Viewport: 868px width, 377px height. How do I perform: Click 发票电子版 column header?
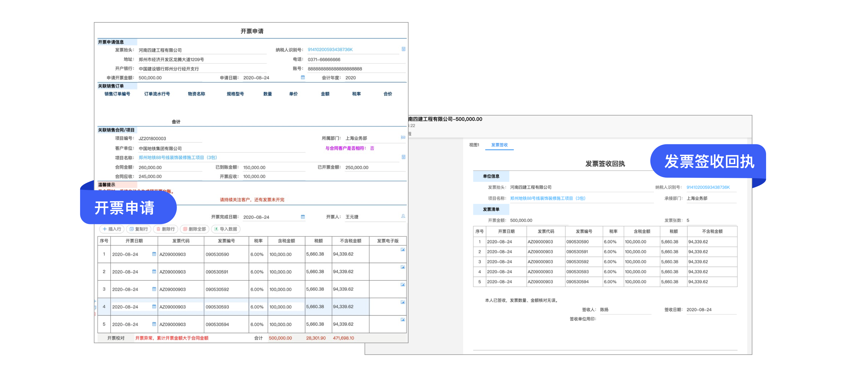click(388, 241)
